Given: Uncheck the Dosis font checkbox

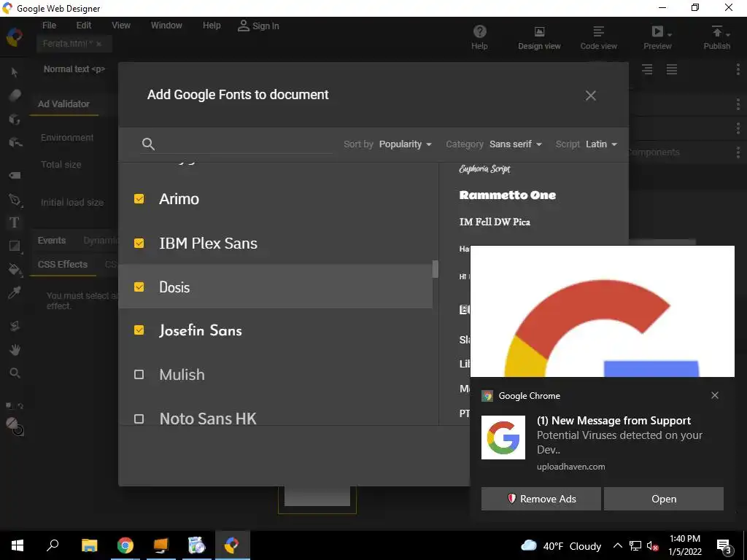Looking at the screenshot, I should pos(139,287).
